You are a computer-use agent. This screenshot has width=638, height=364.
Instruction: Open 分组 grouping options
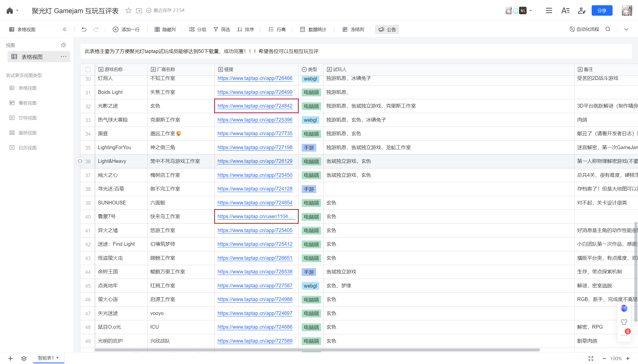pos(197,29)
